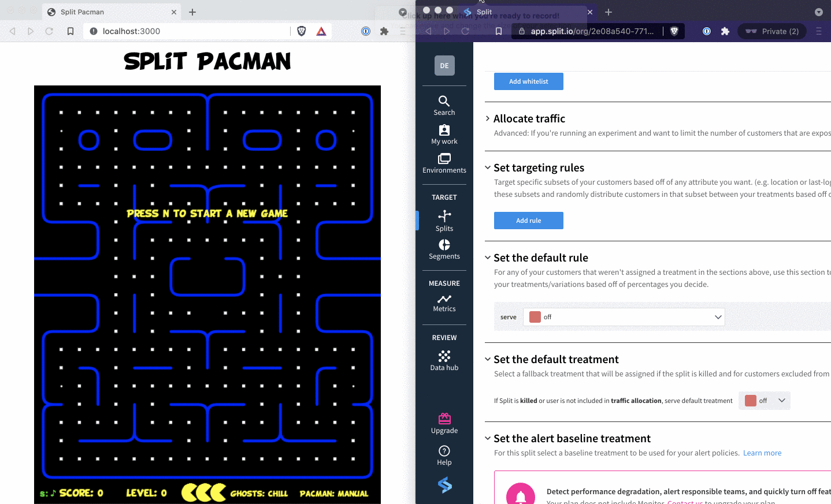
Task: Click Brave shield icon in Split window
Action: pos(674,31)
